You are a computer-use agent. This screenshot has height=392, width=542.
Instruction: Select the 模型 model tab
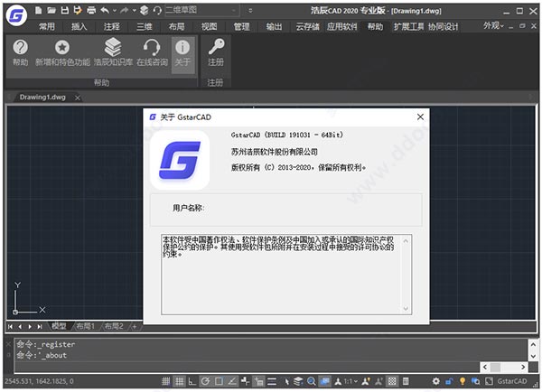coord(59,326)
